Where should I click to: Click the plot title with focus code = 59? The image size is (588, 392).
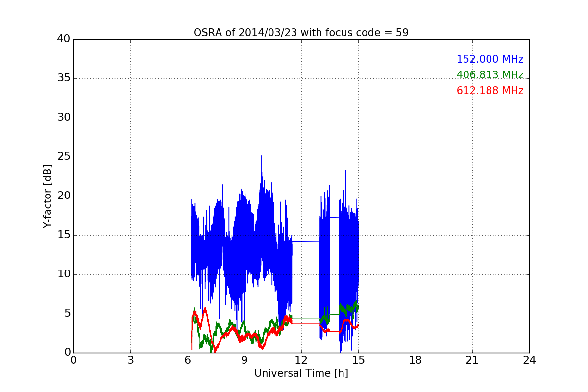tap(301, 33)
